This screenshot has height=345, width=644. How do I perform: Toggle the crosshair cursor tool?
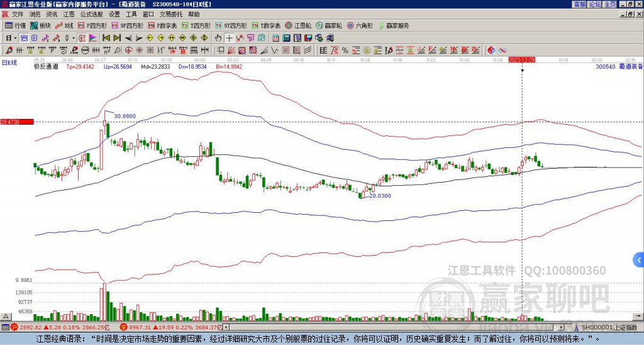tap(229, 38)
